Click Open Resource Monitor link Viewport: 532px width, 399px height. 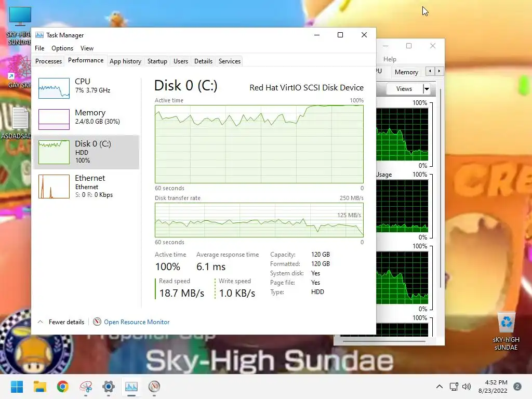[x=137, y=322]
